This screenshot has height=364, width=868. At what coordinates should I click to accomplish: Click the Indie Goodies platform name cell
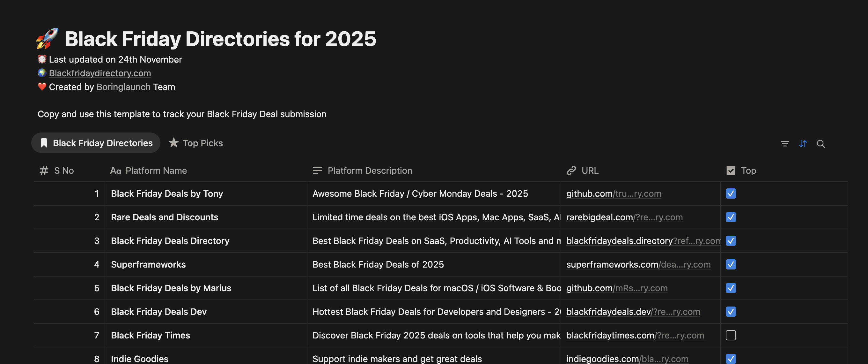[139, 359]
